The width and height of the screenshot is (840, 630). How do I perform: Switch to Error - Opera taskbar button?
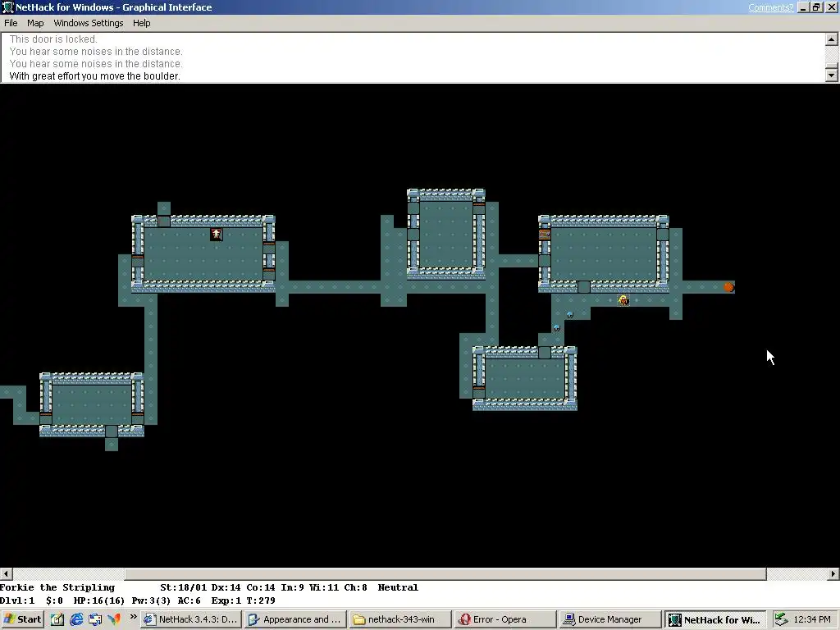pyautogui.click(x=504, y=619)
